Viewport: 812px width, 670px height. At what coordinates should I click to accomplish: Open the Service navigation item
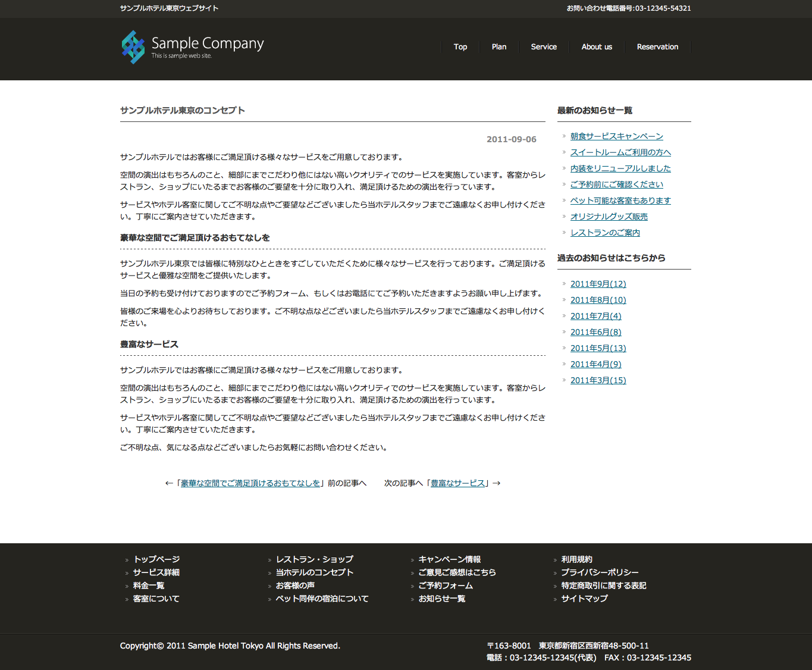tap(544, 47)
